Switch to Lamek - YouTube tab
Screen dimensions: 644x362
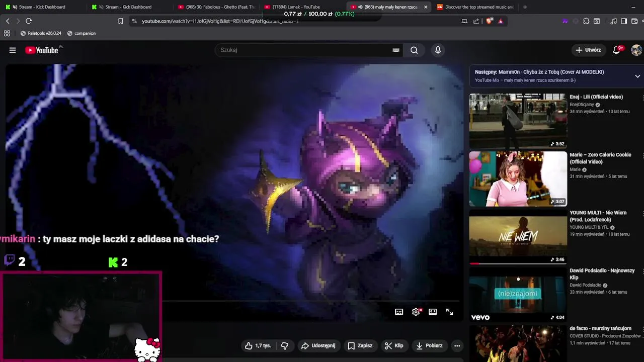coord(302,7)
